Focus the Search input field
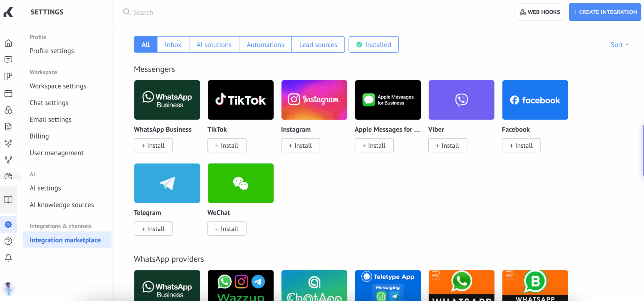Screen dimensions: 644x301 pos(310,12)
